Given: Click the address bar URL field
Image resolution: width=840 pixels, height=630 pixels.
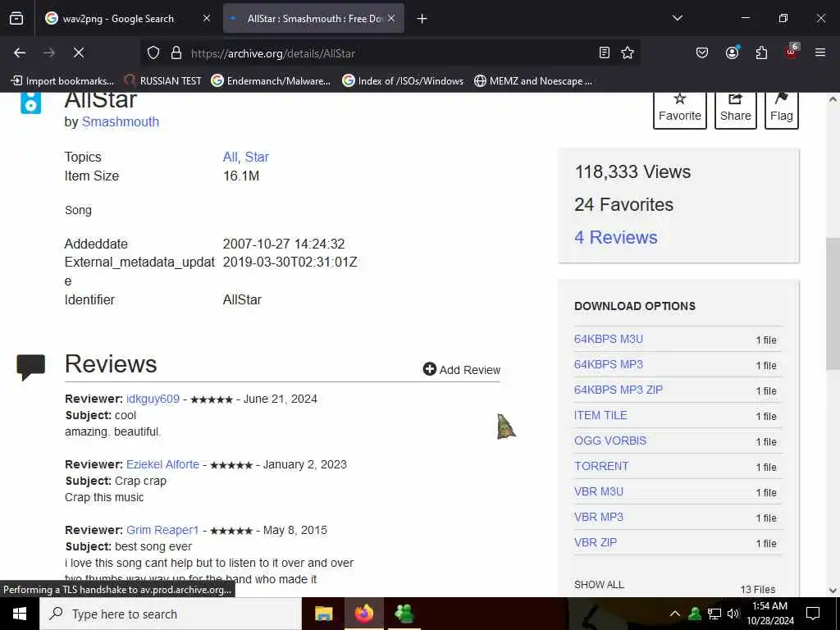Looking at the screenshot, I should [391, 53].
